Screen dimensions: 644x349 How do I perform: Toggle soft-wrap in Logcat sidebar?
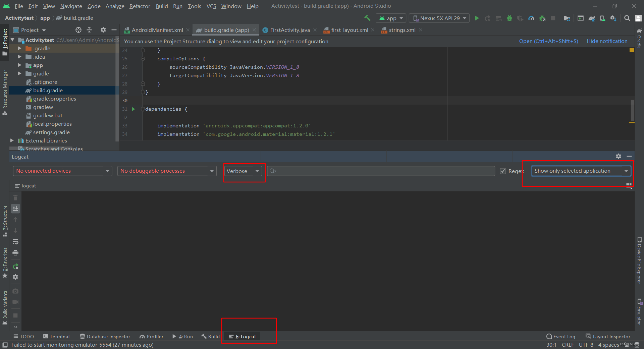[x=15, y=242]
